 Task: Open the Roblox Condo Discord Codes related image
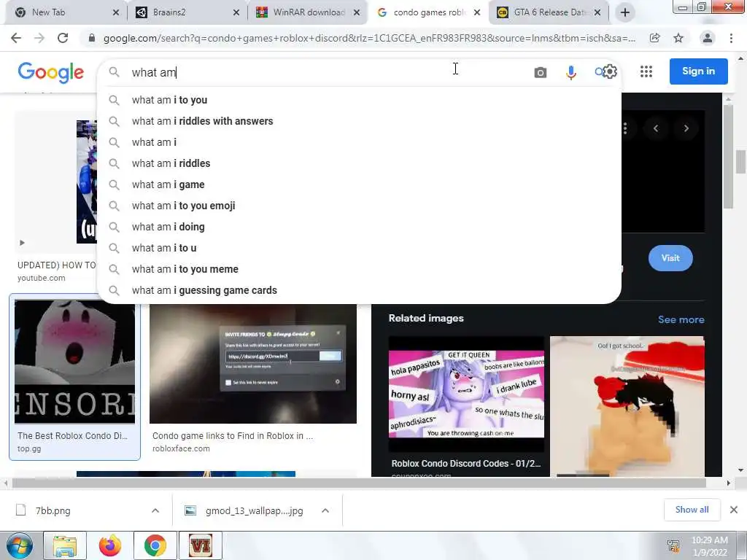pos(466,406)
